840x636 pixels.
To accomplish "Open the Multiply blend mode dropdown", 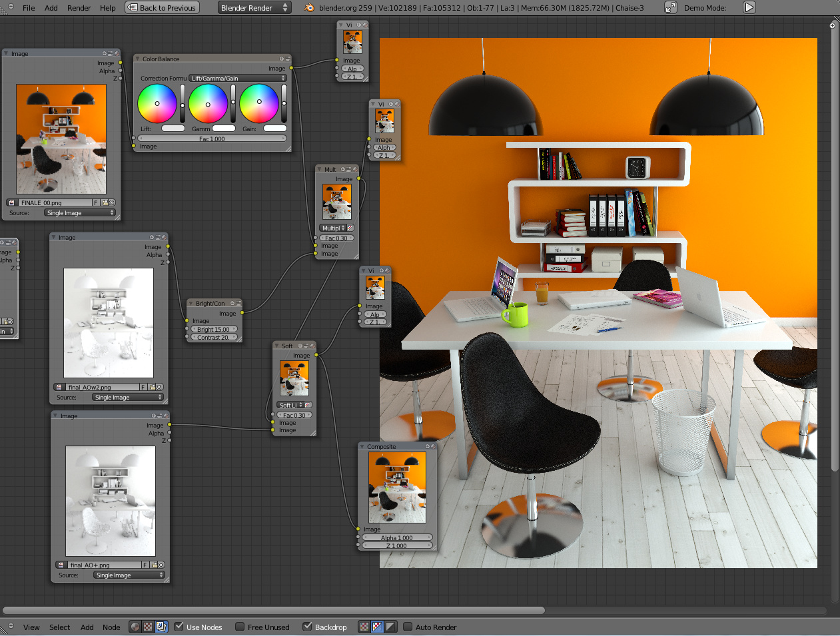I will tap(333, 228).
